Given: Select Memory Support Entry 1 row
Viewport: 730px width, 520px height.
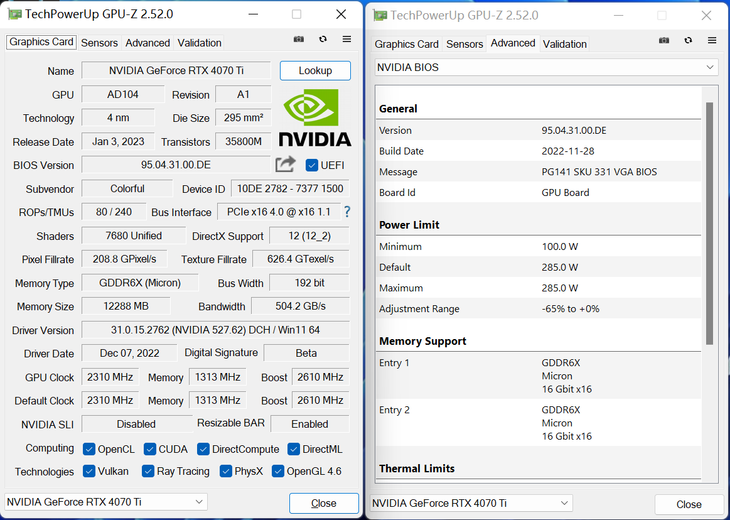Looking at the screenshot, I should [539, 376].
